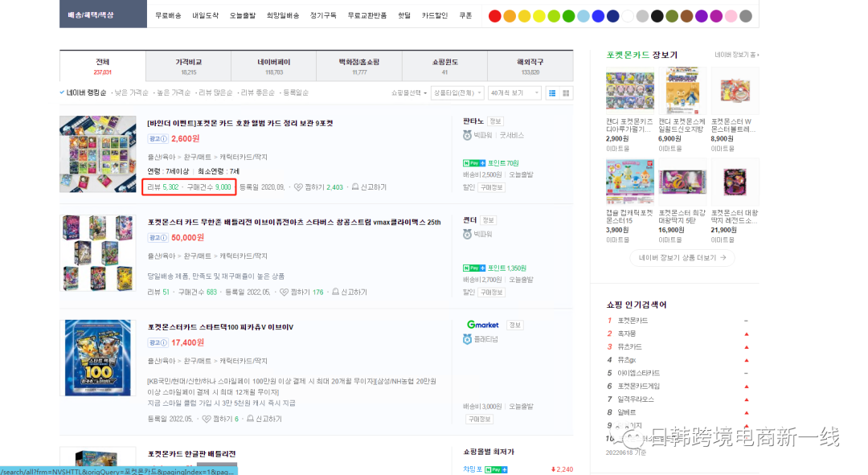This screenshot has height=475, width=868.
Task: Sort by 리뷰 많은순
Action: click(215, 92)
